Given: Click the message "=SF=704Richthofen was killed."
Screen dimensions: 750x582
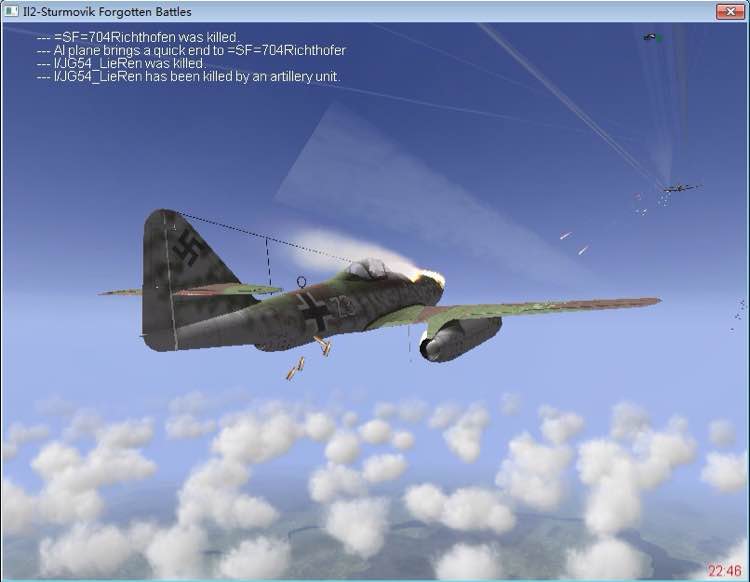Looking at the screenshot, I should coord(137,37).
